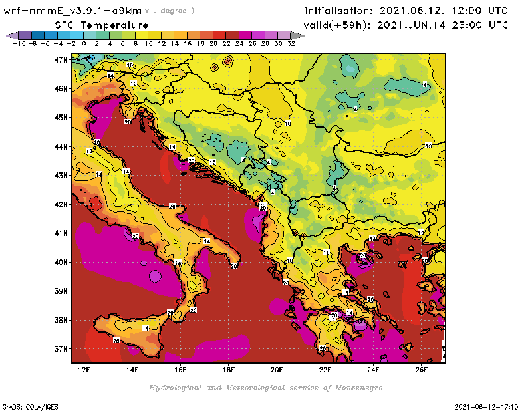Click the '22E' longitude label
The width and height of the screenshot is (532, 411).
coord(325,370)
